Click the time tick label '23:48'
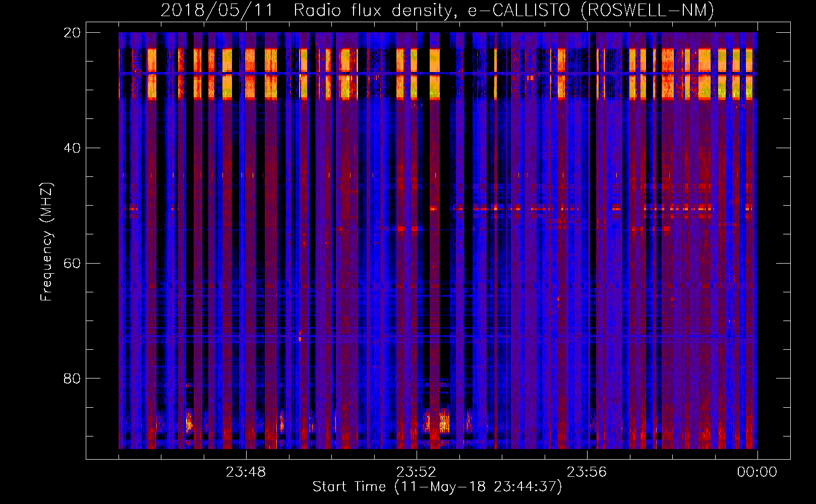The width and height of the screenshot is (816, 504). (x=246, y=472)
